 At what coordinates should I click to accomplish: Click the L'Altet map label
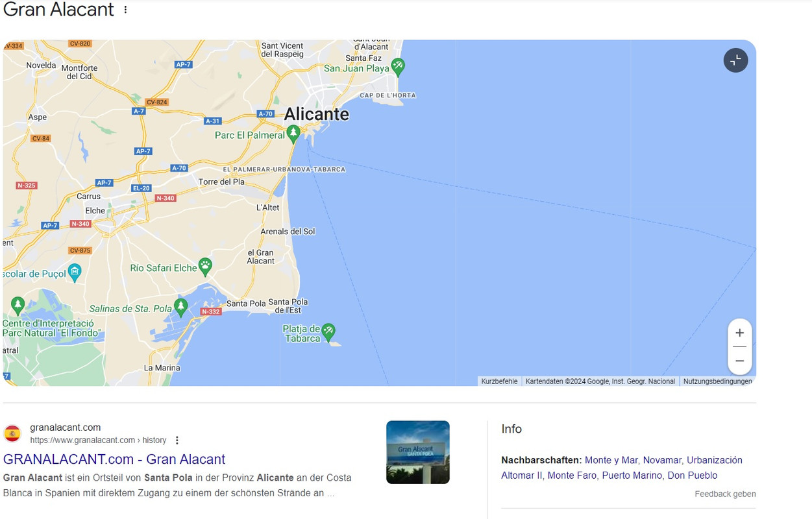[268, 208]
